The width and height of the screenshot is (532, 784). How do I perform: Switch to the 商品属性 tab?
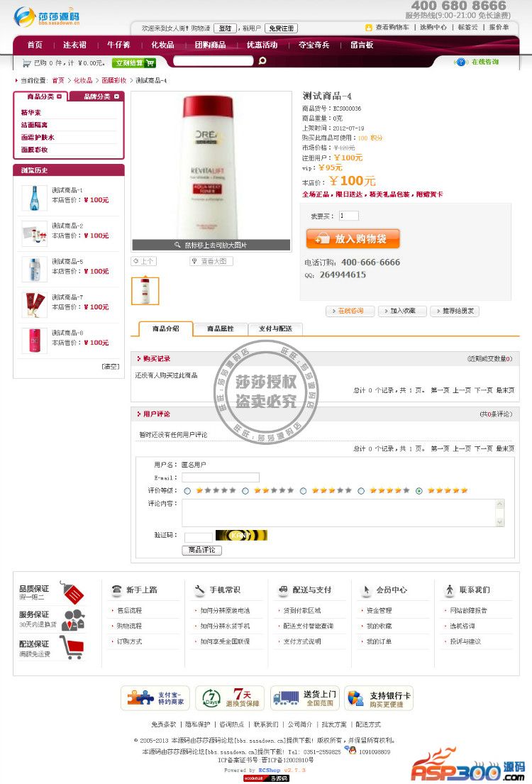coord(220,328)
